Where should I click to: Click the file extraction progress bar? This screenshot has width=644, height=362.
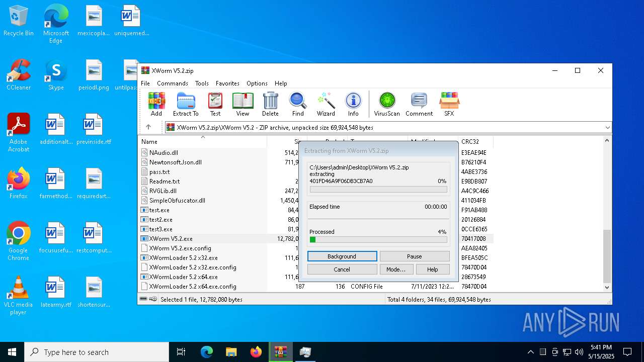(x=378, y=190)
